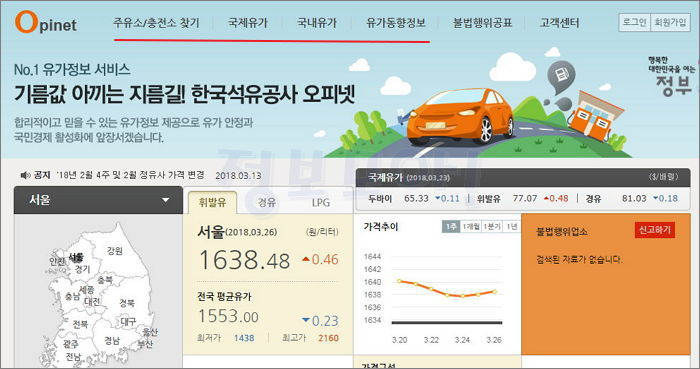The height and width of the screenshot is (369, 700).
Task: Click the 3.26 chart data point
Action: pyautogui.click(x=495, y=292)
